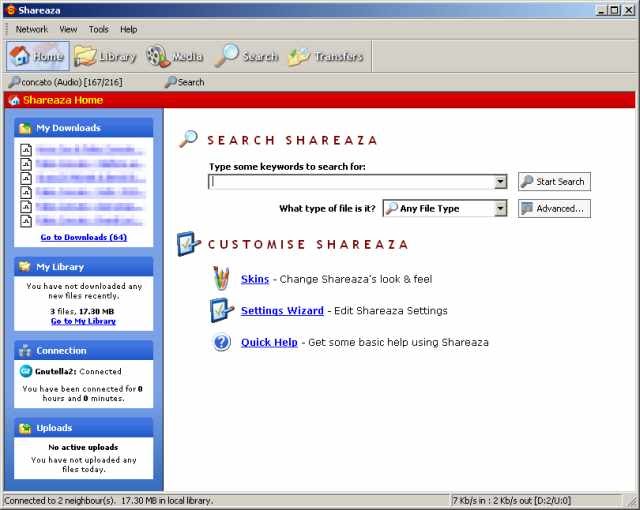Image resolution: width=640 pixels, height=510 pixels.
Task: Click the 'Connected to 2 neighbour(s)' status text
Action: (x=60, y=501)
